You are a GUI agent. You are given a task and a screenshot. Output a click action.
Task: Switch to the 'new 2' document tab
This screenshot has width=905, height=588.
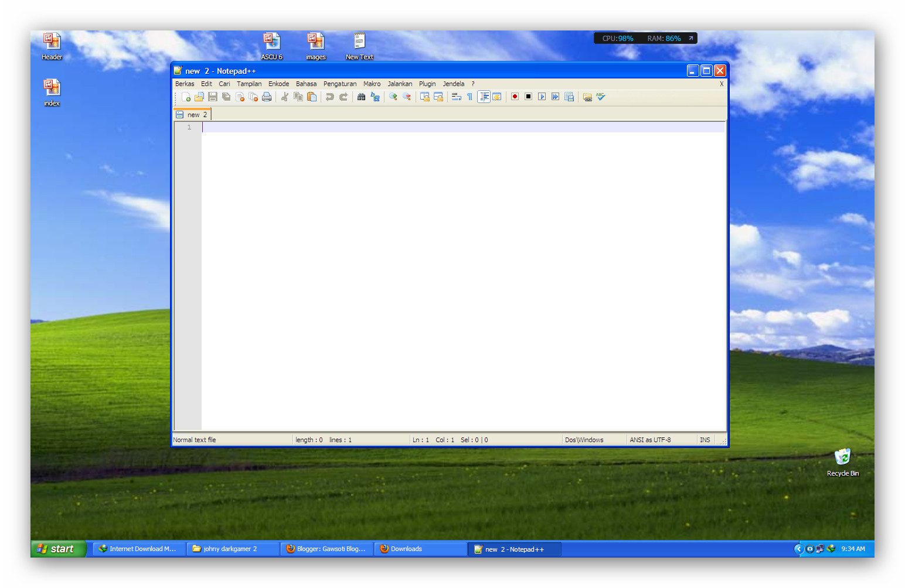point(192,114)
